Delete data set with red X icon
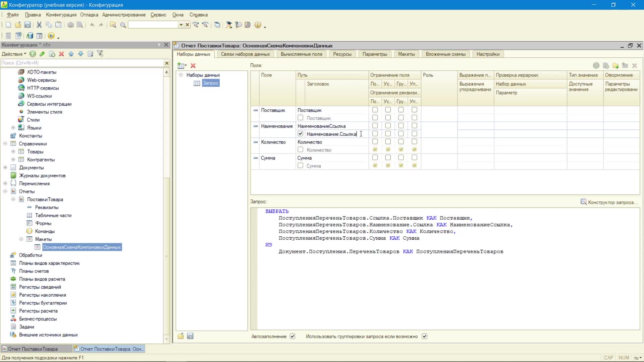The height and width of the screenshot is (362, 644). click(x=193, y=66)
